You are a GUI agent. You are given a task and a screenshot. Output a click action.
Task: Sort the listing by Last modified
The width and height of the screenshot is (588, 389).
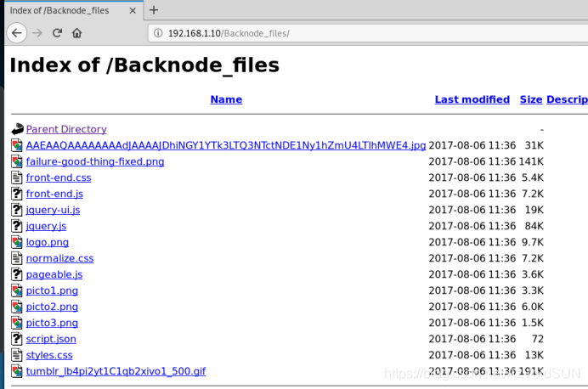472,99
